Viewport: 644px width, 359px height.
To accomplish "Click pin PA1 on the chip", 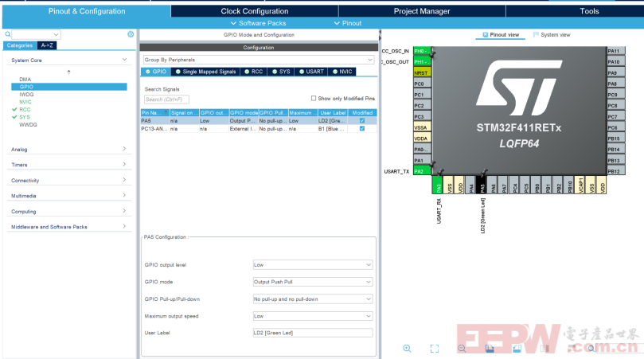I will pos(422,161).
